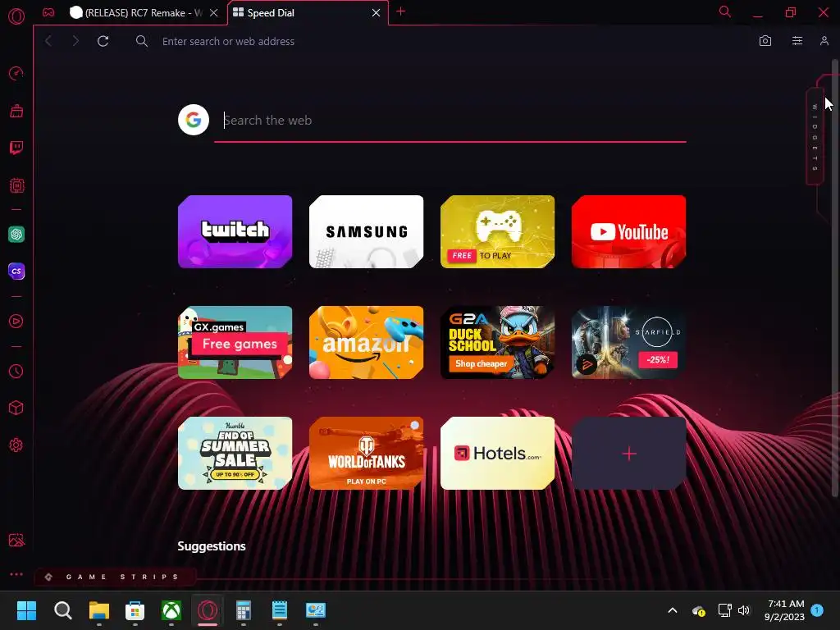Expand the Game Strips bar
The height and width of the screenshot is (630, 840).
point(115,577)
